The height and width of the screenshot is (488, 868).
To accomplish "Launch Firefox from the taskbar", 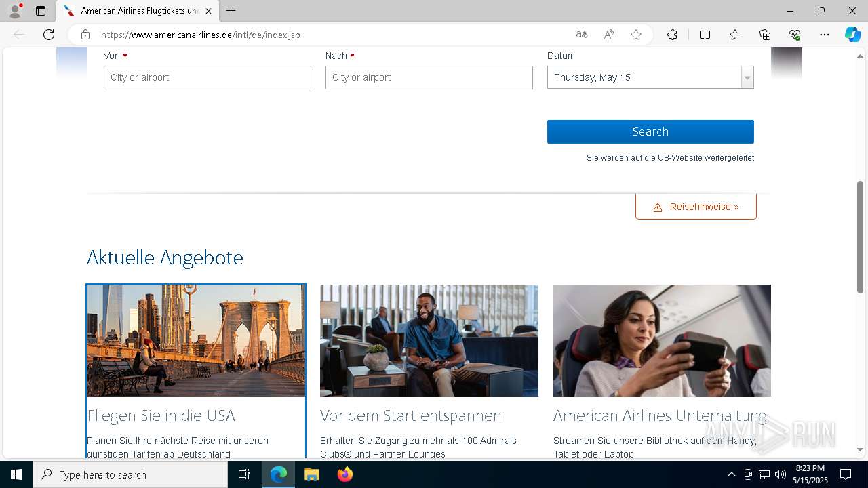I will click(x=345, y=474).
